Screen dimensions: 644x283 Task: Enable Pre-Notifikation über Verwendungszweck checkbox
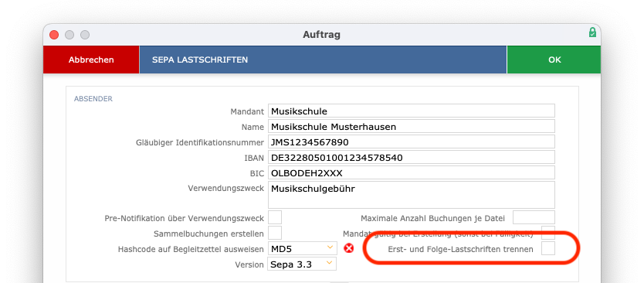pyautogui.click(x=275, y=217)
